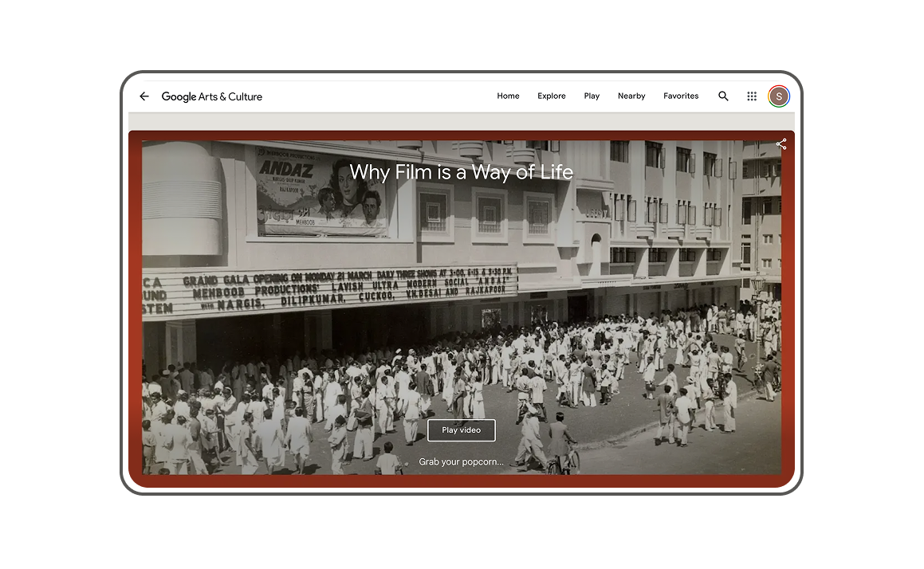Share this story via the share icon
The height and width of the screenshot is (569, 924).
(x=780, y=144)
